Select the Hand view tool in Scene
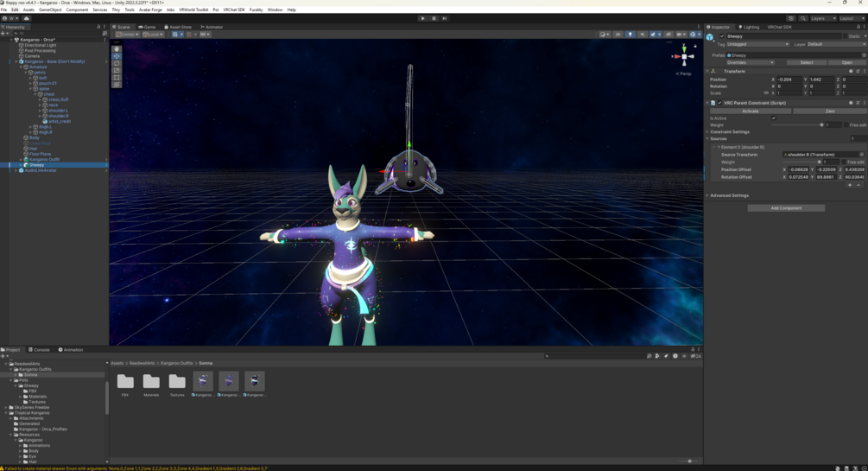This screenshot has height=471, width=868. (117, 48)
